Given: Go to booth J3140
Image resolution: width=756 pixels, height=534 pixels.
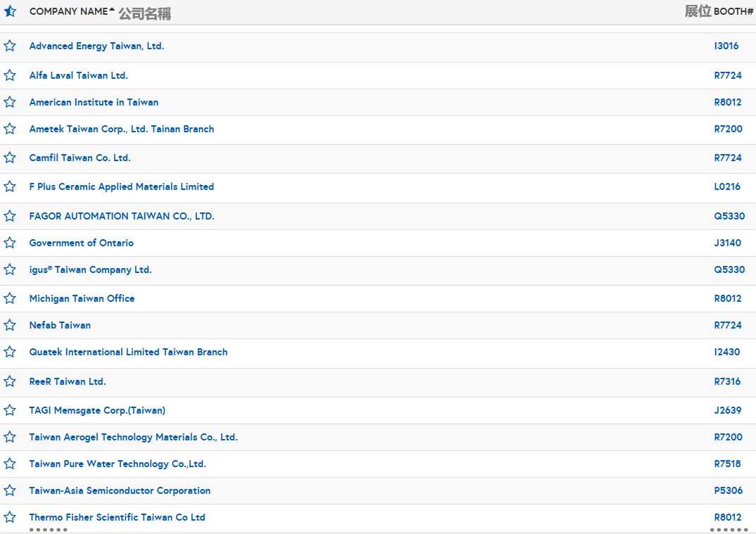Looking at the screenshot, I should click(728, 243).
